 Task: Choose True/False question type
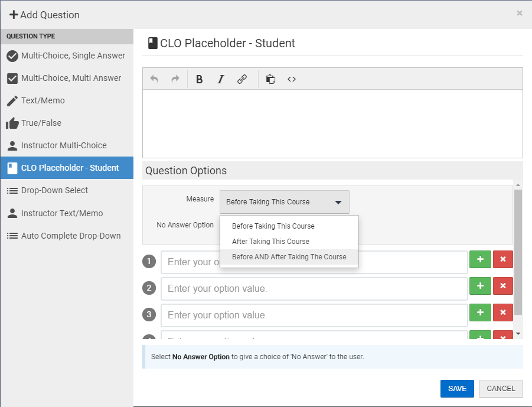point(67,123)
